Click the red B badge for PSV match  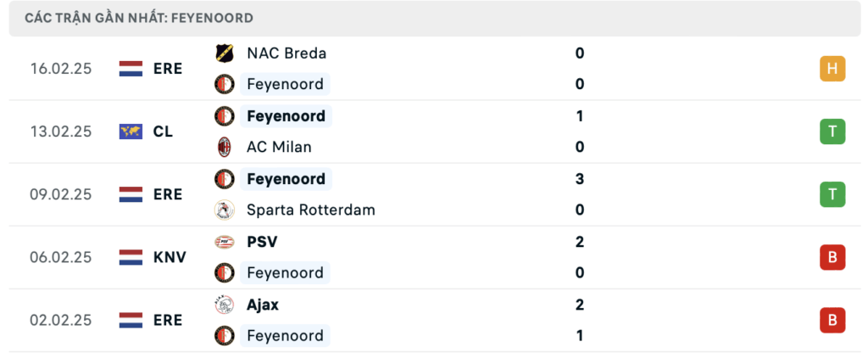click(x=832, y=257)
